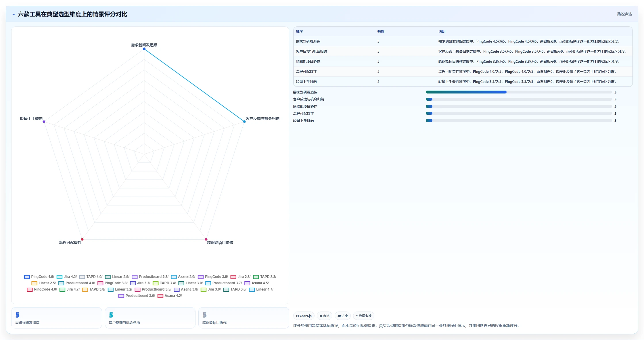Toggle the PingCode 3.8/ legend entry
The height and width of the screenshot is (340, 644).
tap(112, 283)
